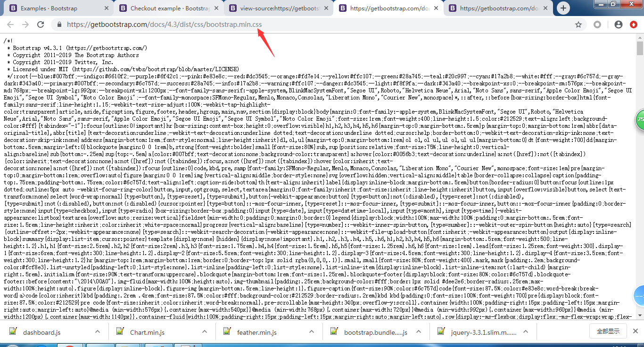This screenshot has width=644, height=347.
Task: Click the Bootstrap favicon on the Checkout example tab
Action: (123, 8)
